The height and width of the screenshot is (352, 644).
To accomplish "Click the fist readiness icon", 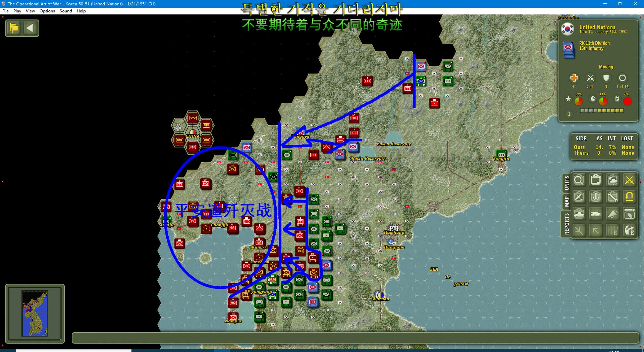I will pyautogui.click(x=593, y=99).
